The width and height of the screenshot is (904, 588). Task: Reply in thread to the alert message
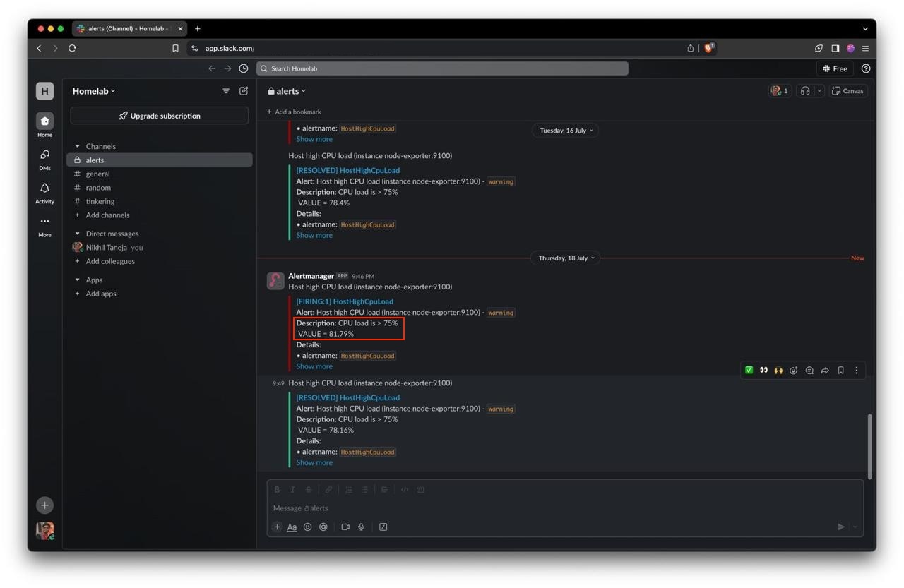[809, 370]
